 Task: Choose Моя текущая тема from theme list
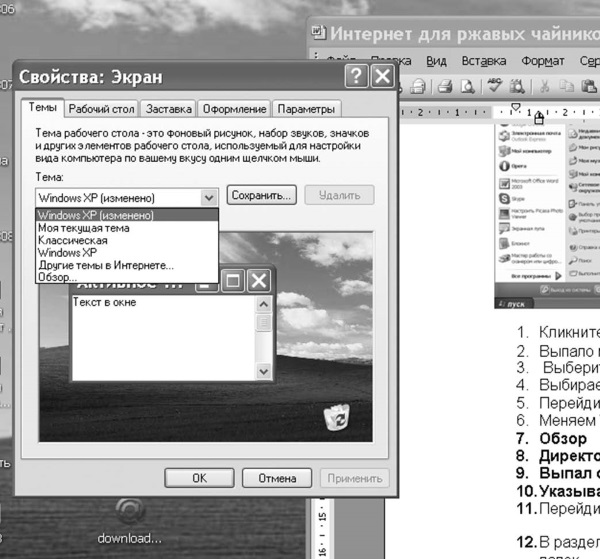click(x=127, y=228)
